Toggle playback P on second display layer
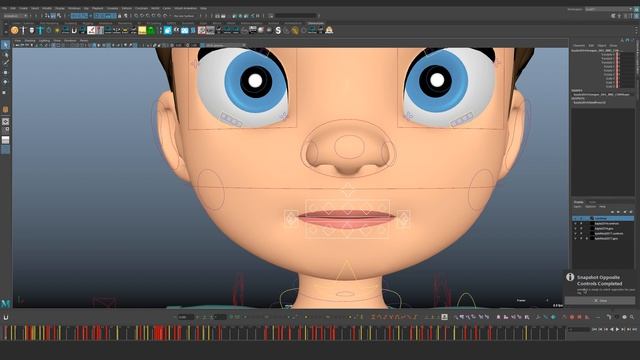 (581, 224)
